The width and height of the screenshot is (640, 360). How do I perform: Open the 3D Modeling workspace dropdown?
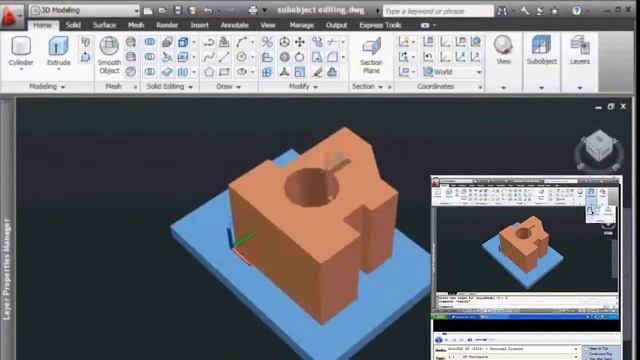pos(84,10)
